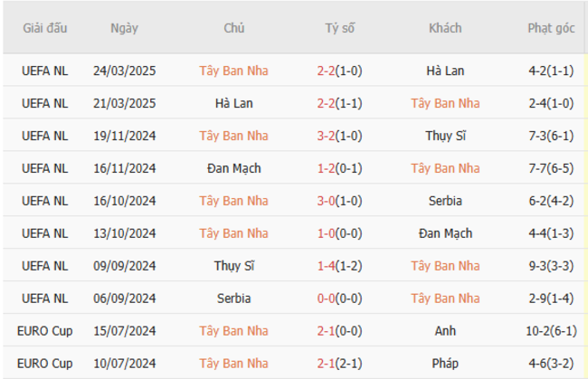Viewport: 588px width, 379px height.
Task: Click the 10-2 corner stat against Anh
Action: (551, 331)
